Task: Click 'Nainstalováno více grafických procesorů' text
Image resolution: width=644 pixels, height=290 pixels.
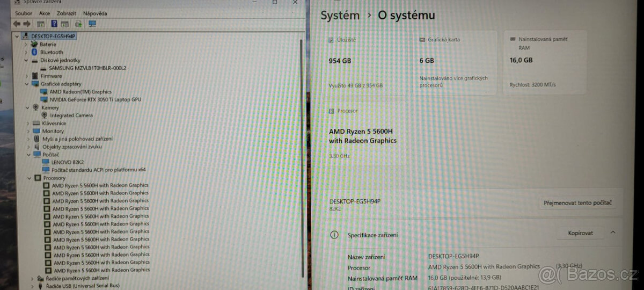Action: click(x=453, y=82)
